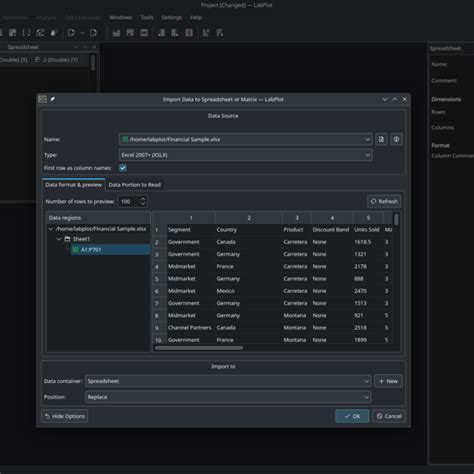Screen dimensions: 474x474
Task: Click the Units Sold cell
Action: click(x=368, y=230)
